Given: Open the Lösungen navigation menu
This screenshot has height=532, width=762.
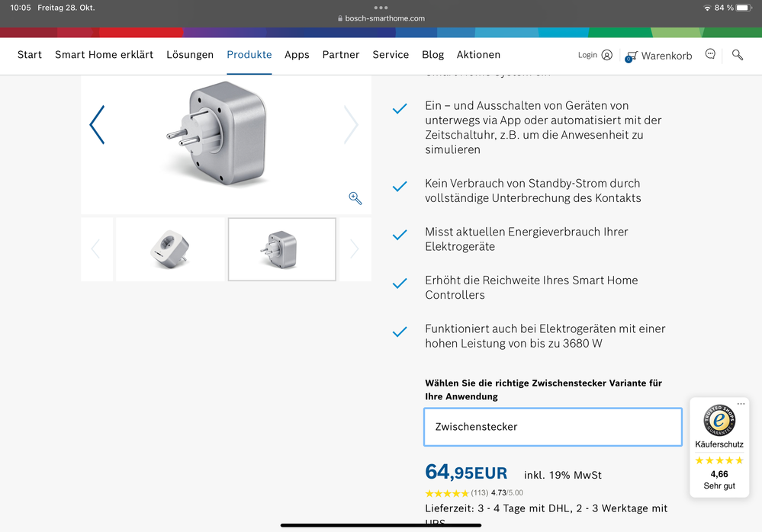Looking at the screenshot, I should (x=190, y=54).
